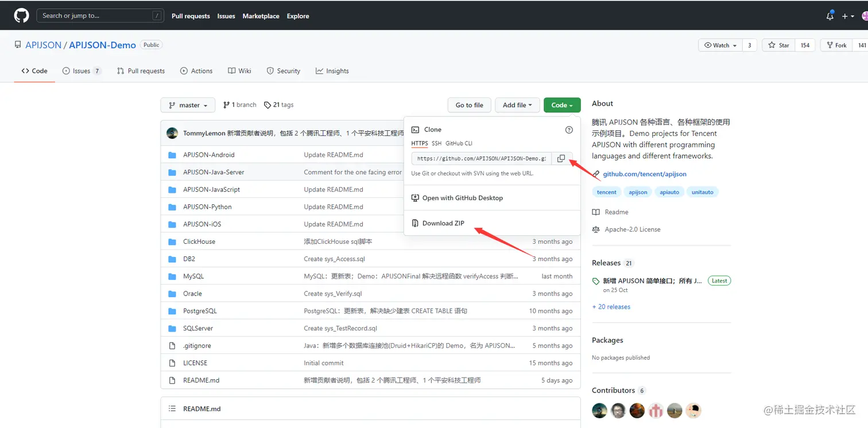Open the APIJSON-Android folder

(208, 155)
